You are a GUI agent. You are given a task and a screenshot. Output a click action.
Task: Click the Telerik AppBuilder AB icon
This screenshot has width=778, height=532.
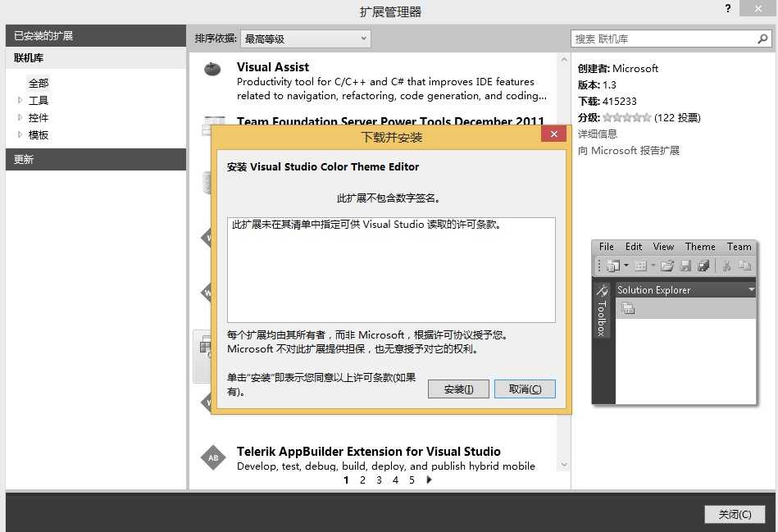[213, 457]
